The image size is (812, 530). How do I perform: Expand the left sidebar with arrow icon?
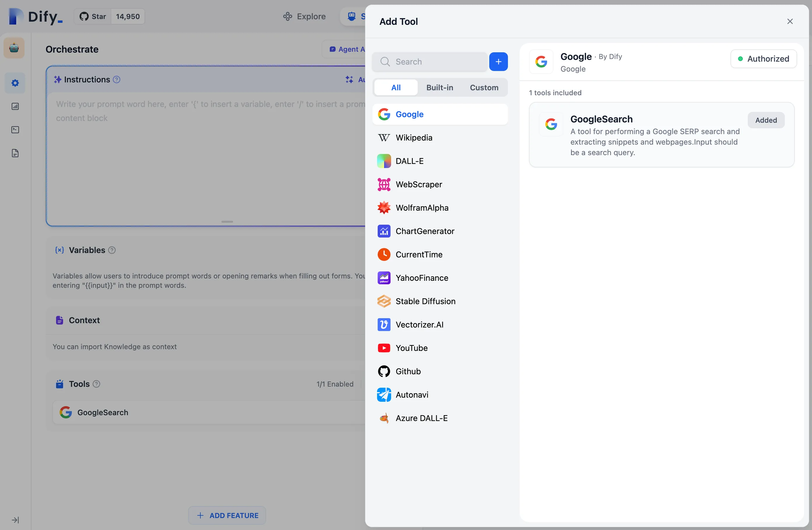[15, 520]
